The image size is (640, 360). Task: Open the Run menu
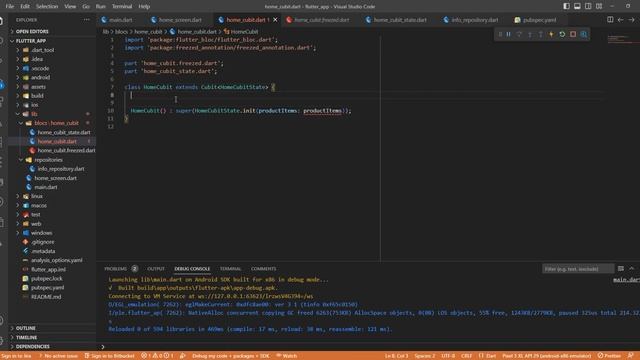coord(100,7)
